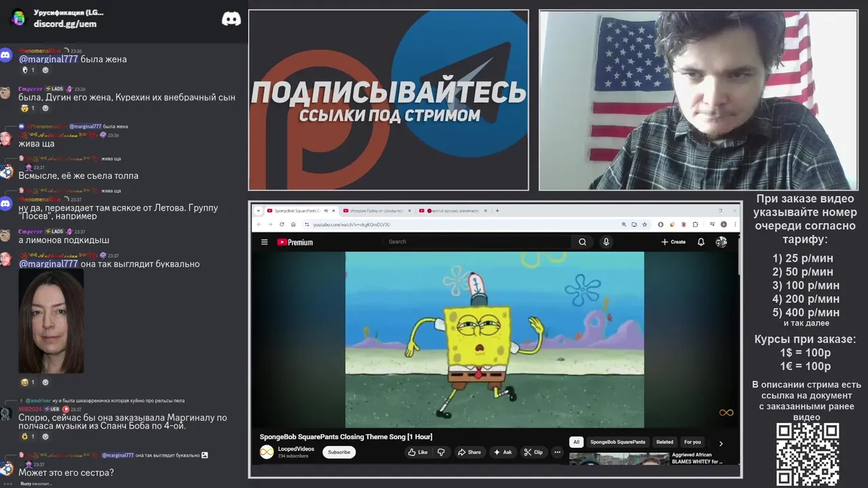Switch to the third browser tab
Viewport: 868px width, 488px height.
pyautogui.click(x=452, y=211)
